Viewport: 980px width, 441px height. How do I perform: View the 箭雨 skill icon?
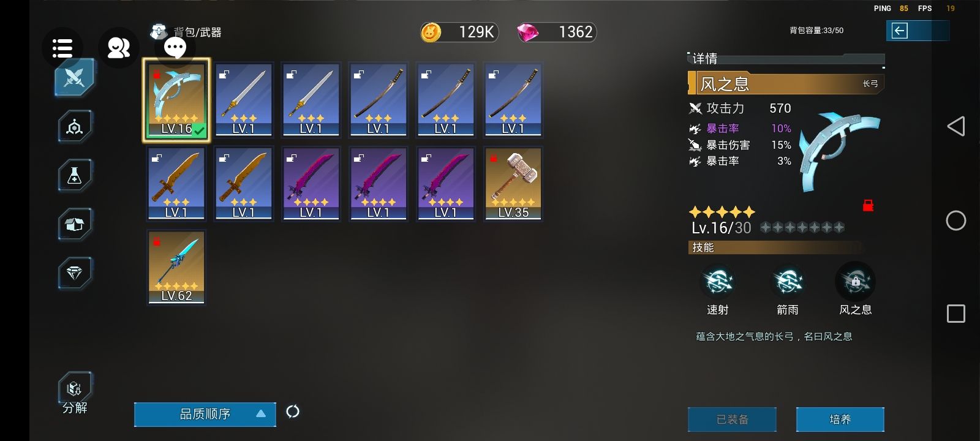click(x=788, y=282)
